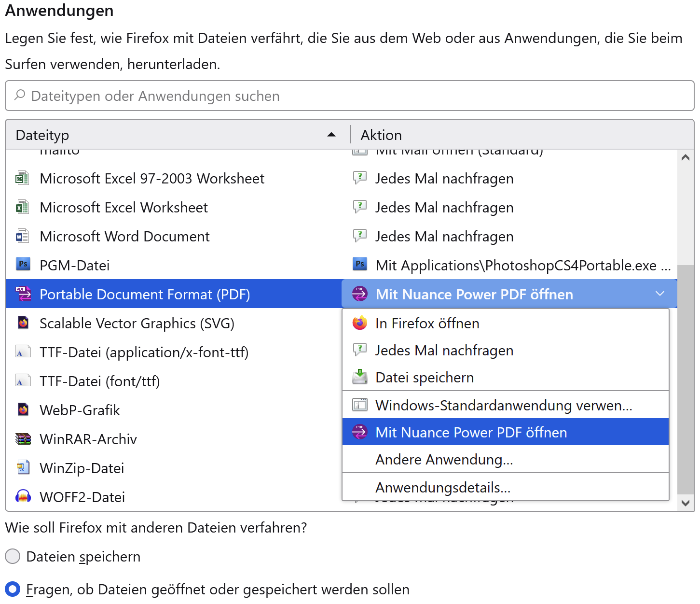The image size is (700, 604).
Task: Click the Microsoft Word Document icon
Action: point(22,236)
